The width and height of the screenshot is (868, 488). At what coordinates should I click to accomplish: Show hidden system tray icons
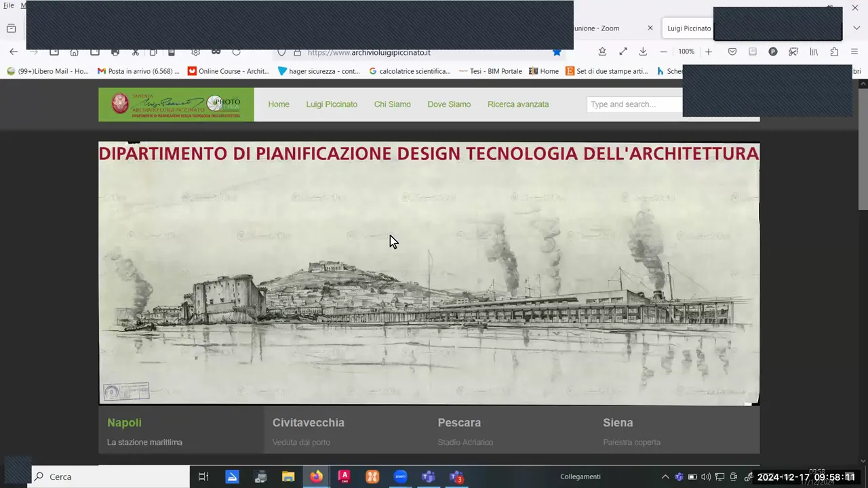click(x=665, y=476)
